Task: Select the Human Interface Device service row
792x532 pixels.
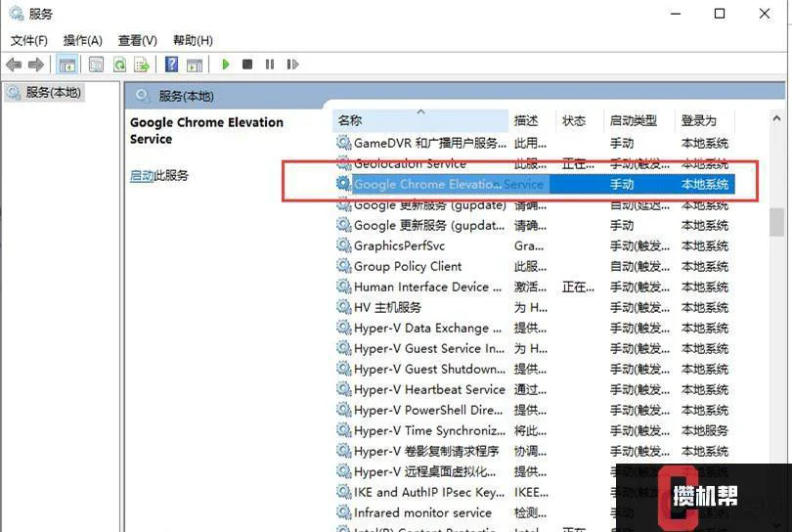Action: click(534, 287)
